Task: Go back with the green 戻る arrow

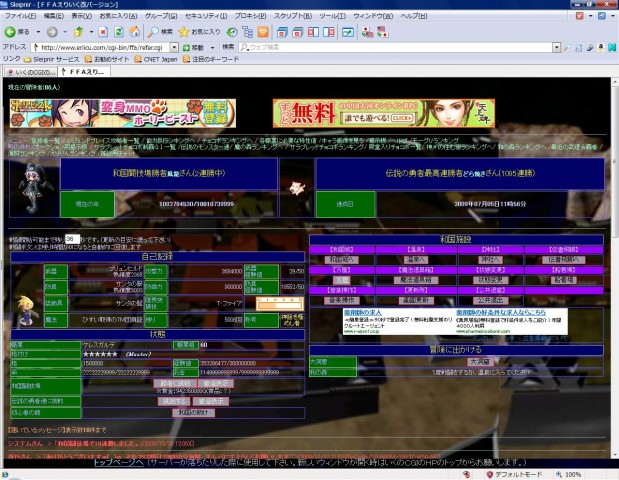Action: point(17,32)
